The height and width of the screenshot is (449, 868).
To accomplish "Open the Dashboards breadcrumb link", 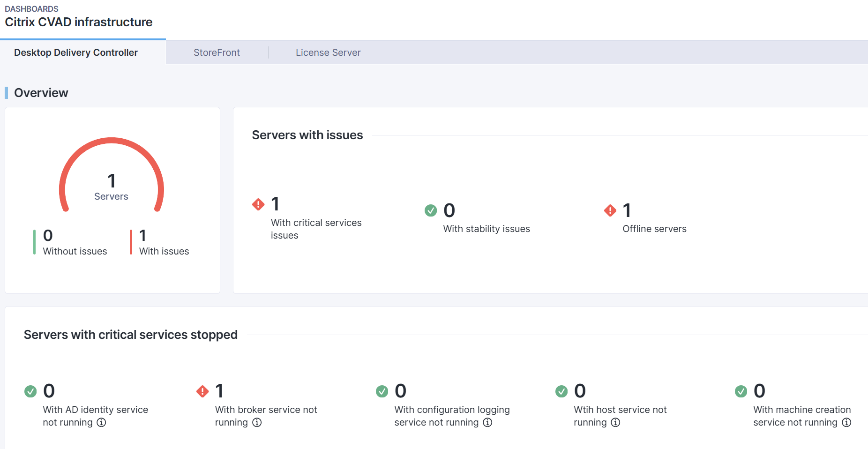I will tap(31, 9).
